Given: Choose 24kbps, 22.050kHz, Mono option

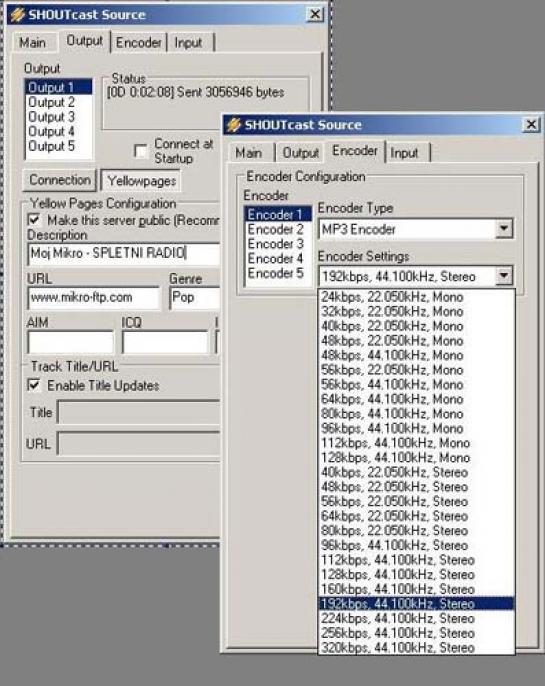Looking at the screenshot, I should click(x=416, y=297).
